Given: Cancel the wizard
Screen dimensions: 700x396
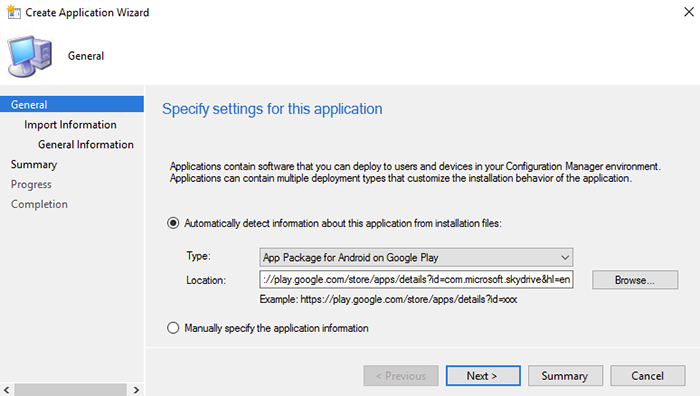Looking at the screenshot, I should point(647,376).
